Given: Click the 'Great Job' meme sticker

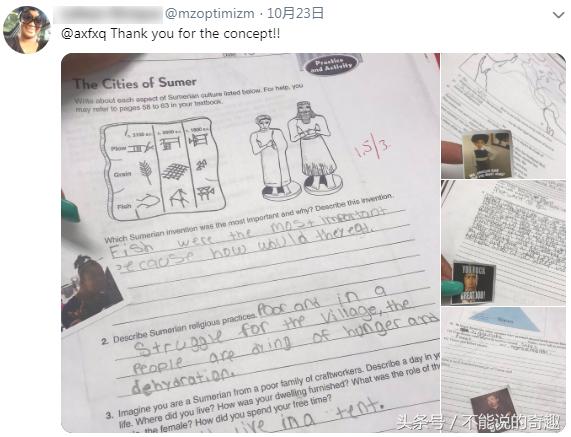Looking at the screenshot, I should 473,283.
